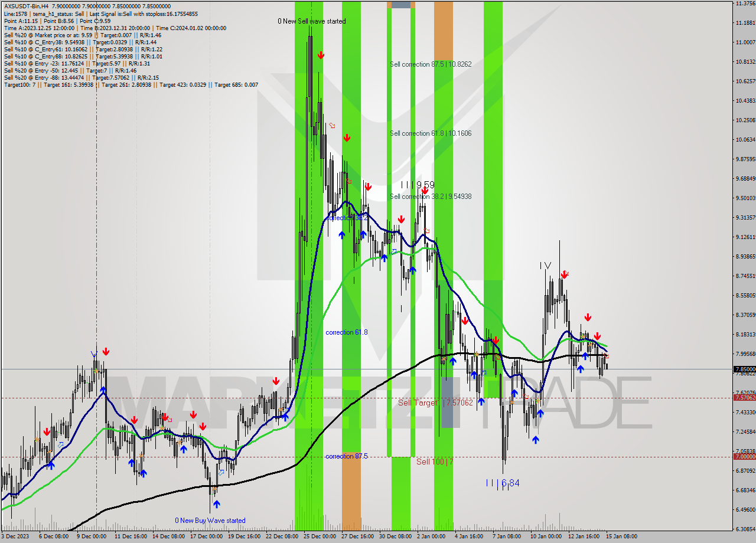
Task: Click the red 7.00000 price tag
Action: click(x=744, y=457)
